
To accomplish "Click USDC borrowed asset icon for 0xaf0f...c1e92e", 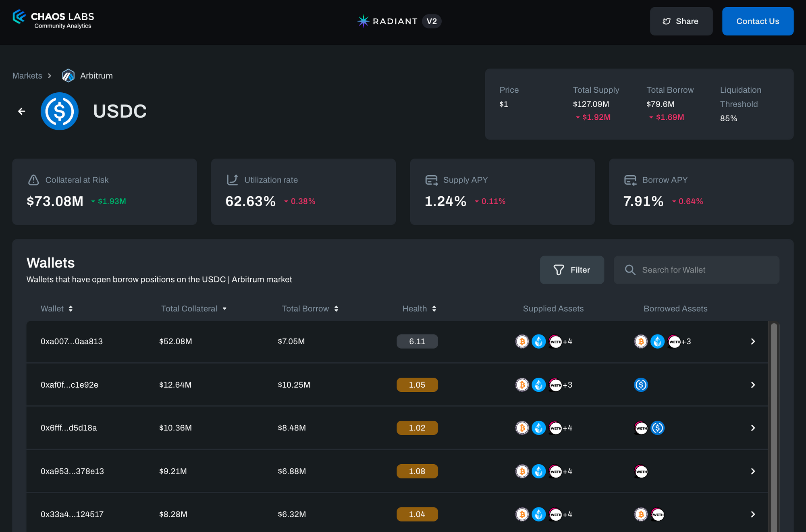I will coord(641,385).
